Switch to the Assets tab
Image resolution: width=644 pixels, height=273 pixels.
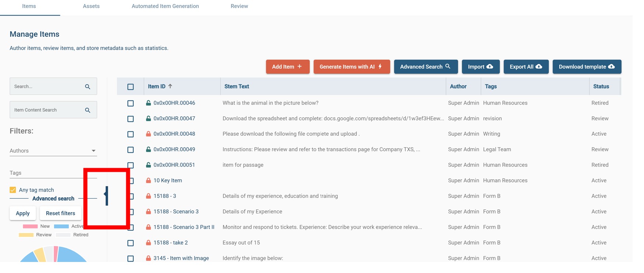pyautogui.click(x=91, y=6)
